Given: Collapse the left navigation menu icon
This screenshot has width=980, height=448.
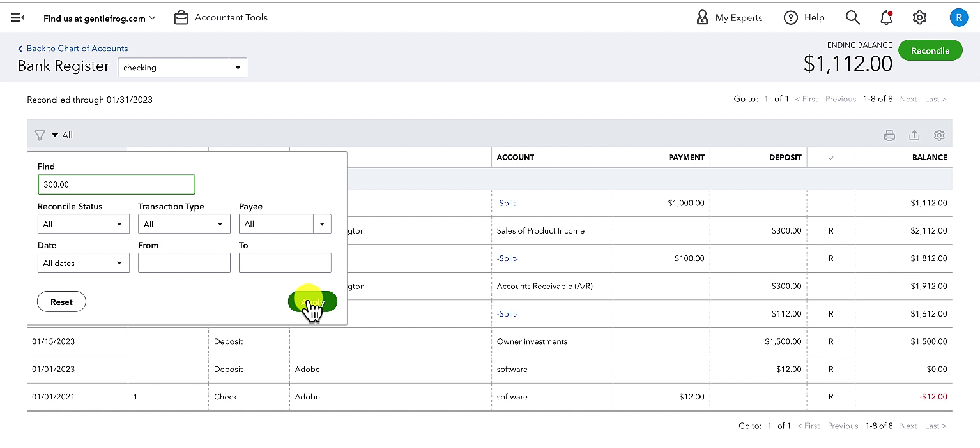Looking at the screenshot, I should tap(18, 18).
